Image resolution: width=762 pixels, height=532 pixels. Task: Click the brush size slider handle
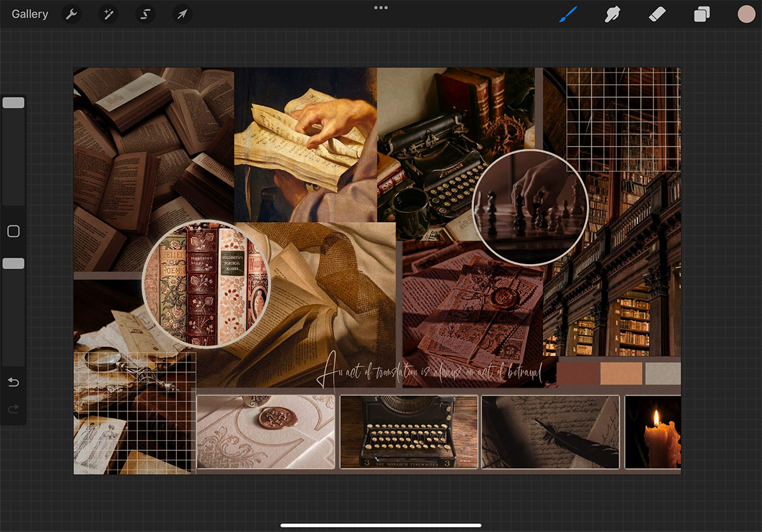coord(13,103)
